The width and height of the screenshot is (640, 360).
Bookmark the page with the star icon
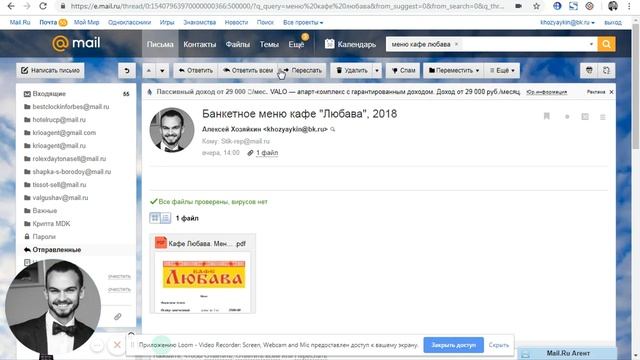point(536,6)
